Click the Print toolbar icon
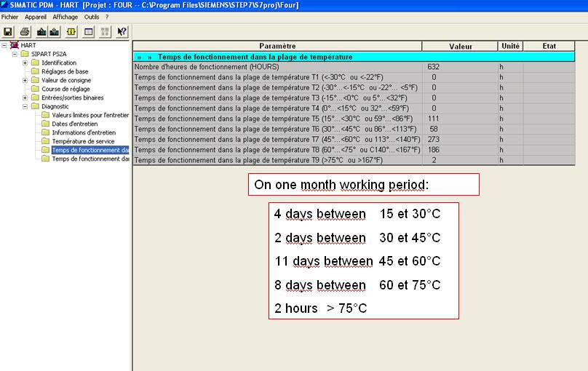Viewport: 588px width, 371px height. [x=25, y=32]
